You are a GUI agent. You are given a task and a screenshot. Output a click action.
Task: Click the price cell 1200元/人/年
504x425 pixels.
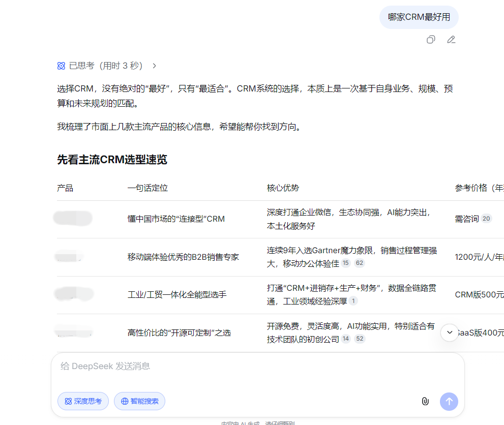(x=479, y=257)
